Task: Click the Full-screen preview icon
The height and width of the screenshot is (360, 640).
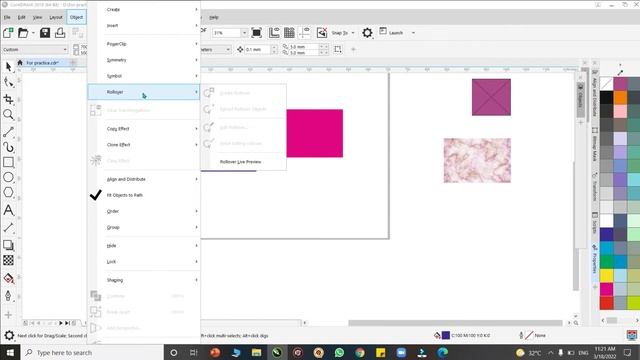Action: point(256,33)
